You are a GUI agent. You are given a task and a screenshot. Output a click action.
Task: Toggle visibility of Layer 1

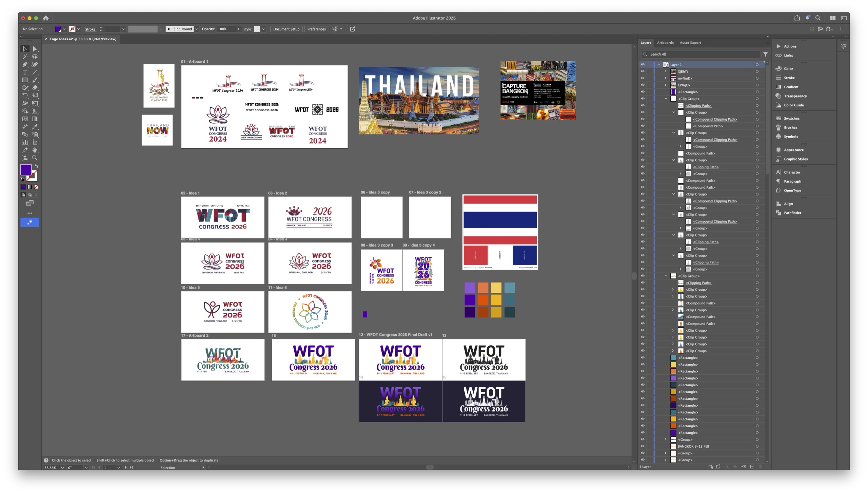point(642,64)
